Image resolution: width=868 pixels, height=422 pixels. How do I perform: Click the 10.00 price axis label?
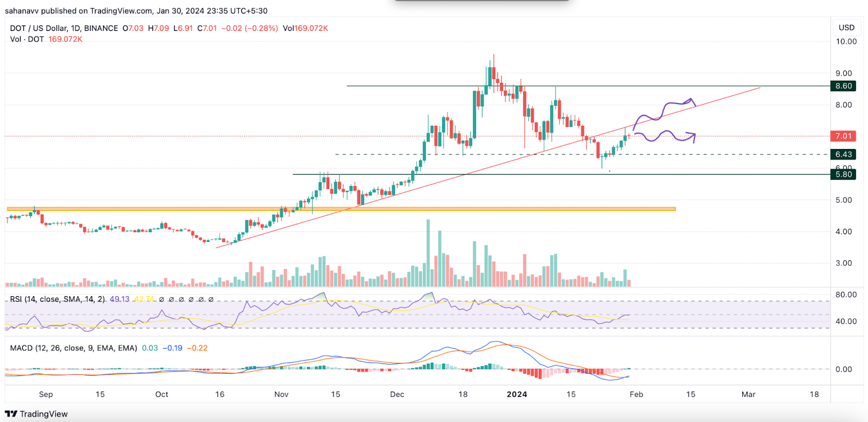846,41
